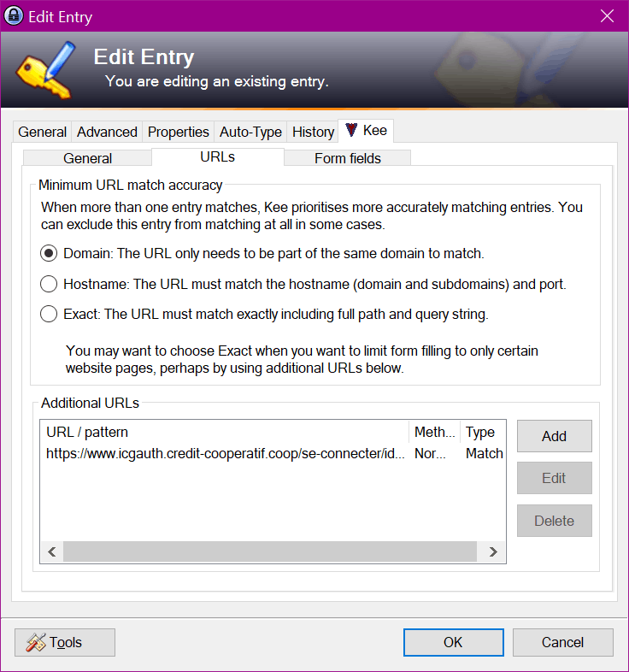This screenshot has width=629, height=672.
Task: Select Hostname match accuracy option
Action: pos(50,284)
